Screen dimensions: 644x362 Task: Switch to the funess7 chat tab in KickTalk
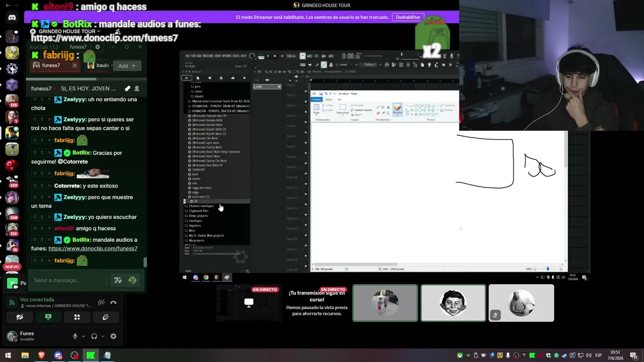51,65
